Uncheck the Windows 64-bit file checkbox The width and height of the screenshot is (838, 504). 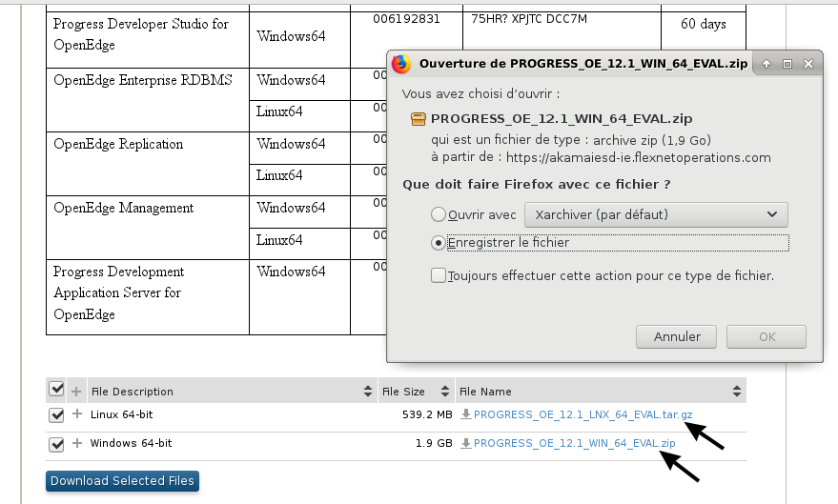click(56, 444)
